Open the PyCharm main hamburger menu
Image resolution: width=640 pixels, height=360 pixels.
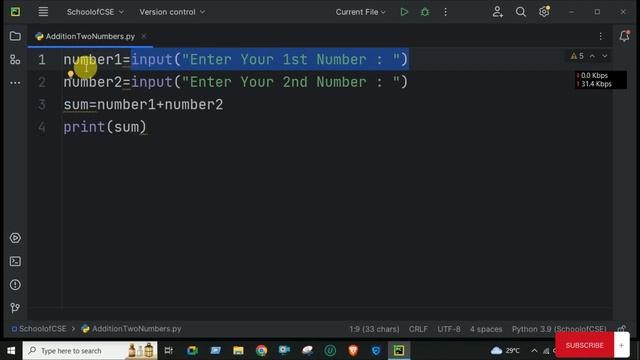pyautogui.click(x=43, y=12)
